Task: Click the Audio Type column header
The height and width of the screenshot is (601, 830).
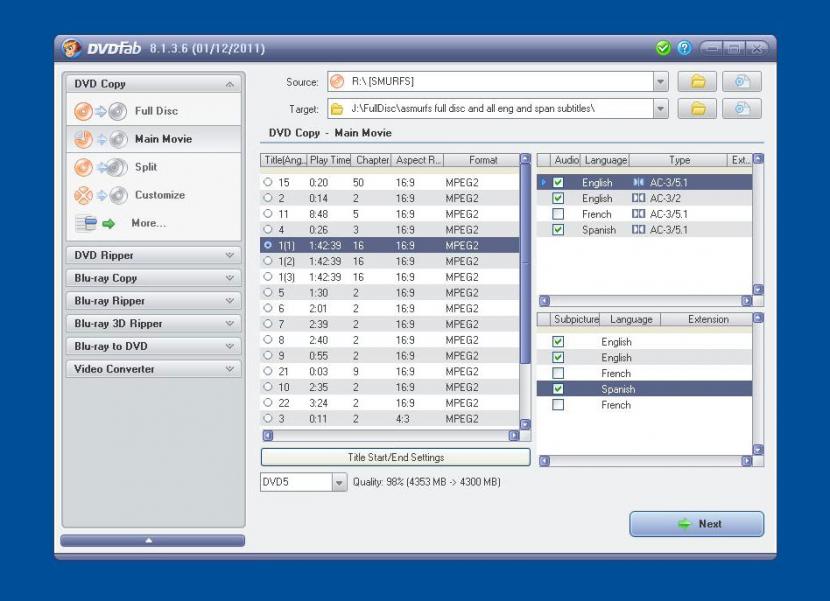Action: [x=679, y=160]
